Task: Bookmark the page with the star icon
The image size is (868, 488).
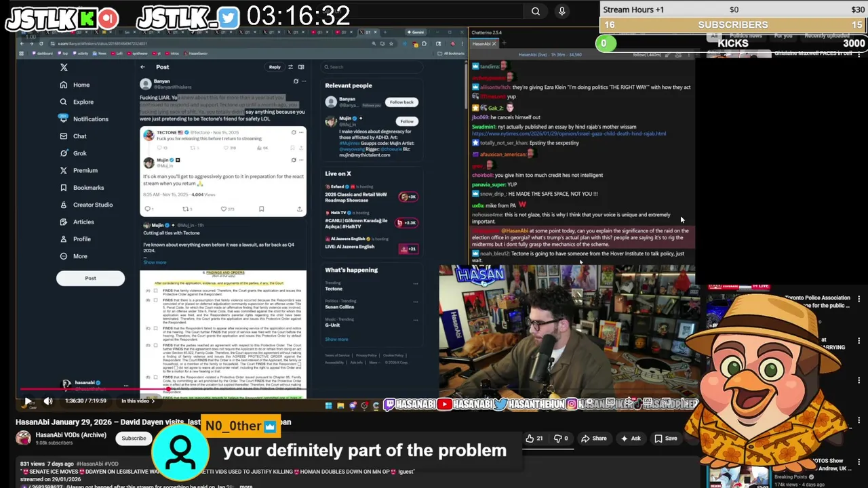Action: click(x=391, y=43)
